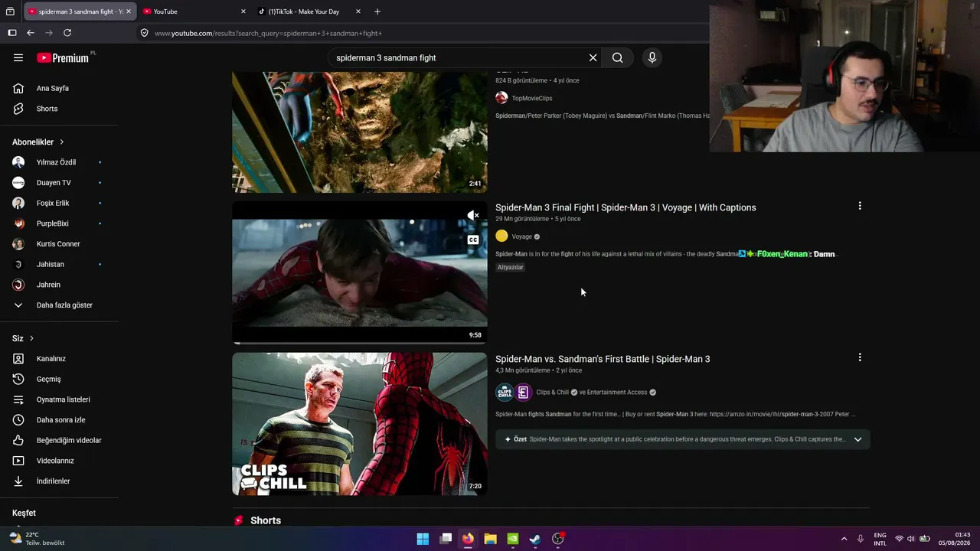Open Spider-Man vs. Sandman's First Battle title
Image resolution: width=980 pixels, height=551 pixels.
point(603,359)
